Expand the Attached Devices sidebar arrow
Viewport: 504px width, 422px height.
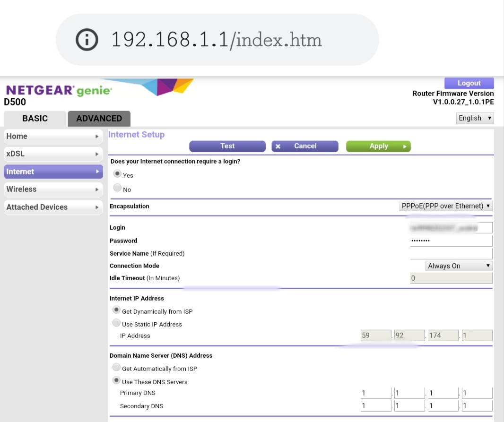98,207
